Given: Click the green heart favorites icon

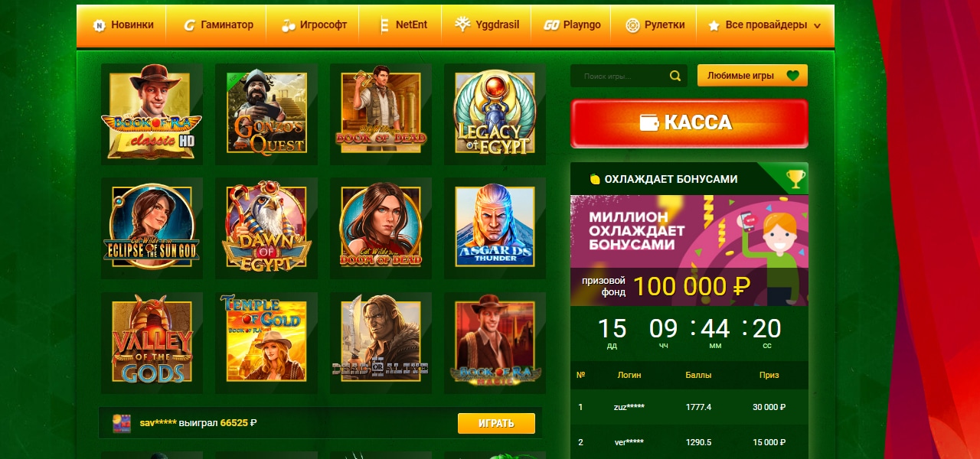Looking at the screenshot, I should [793, 76].
